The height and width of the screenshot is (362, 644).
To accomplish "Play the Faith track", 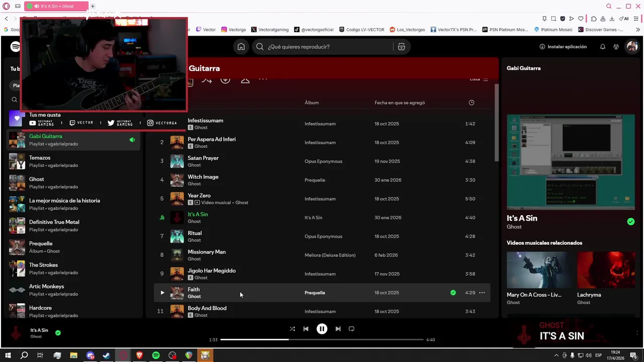I will [x=162, y=293].
